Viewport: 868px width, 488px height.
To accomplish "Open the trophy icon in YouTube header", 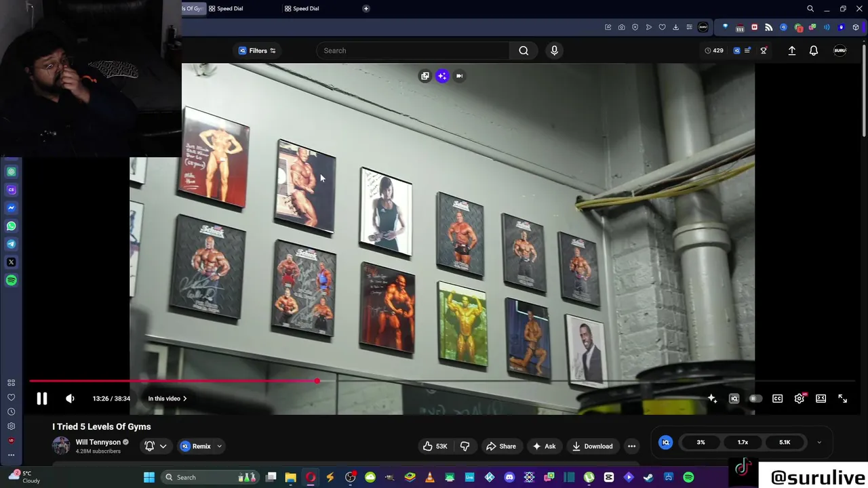I will [x=764, y=50].
